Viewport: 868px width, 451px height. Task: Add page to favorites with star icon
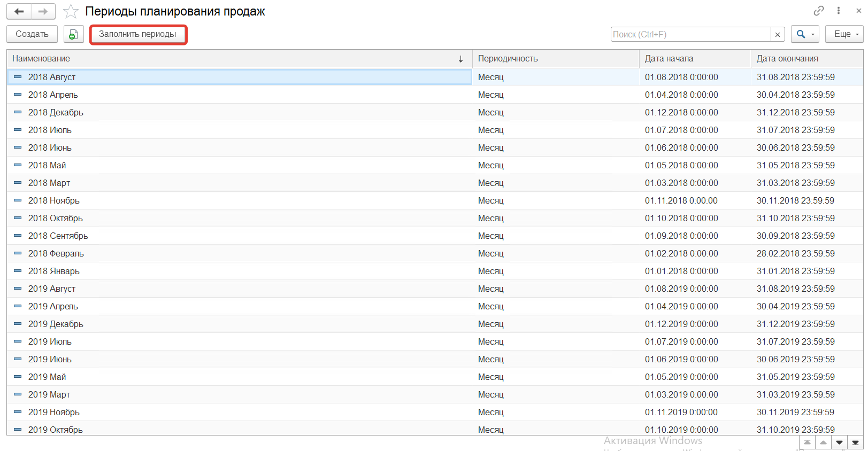[71, 11]
